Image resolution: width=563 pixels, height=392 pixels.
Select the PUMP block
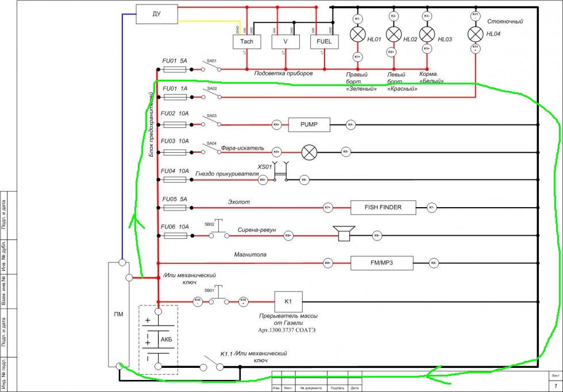point(310,125)
